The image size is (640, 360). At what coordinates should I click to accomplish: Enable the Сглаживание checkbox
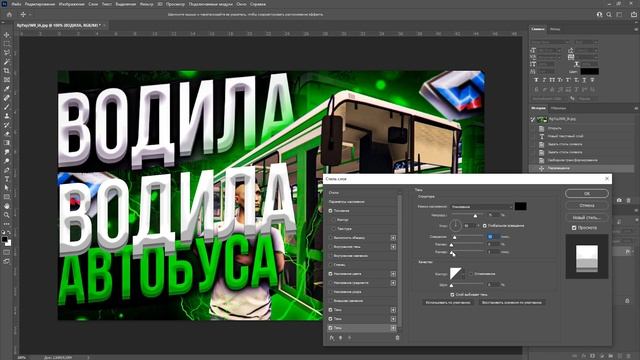click(471, 274)
